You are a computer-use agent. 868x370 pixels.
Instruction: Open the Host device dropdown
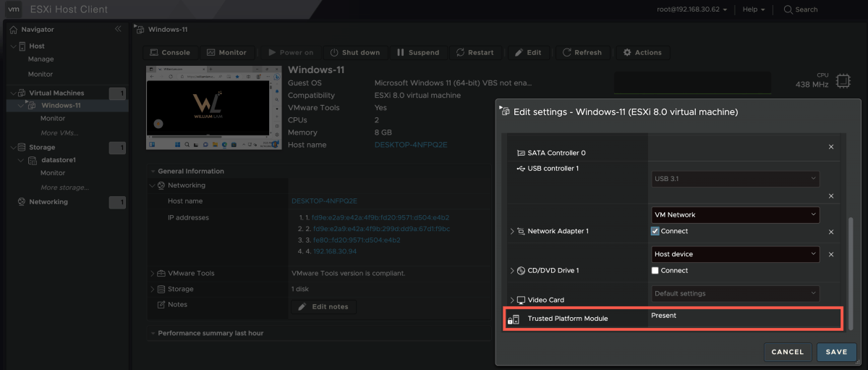(735, 254)
